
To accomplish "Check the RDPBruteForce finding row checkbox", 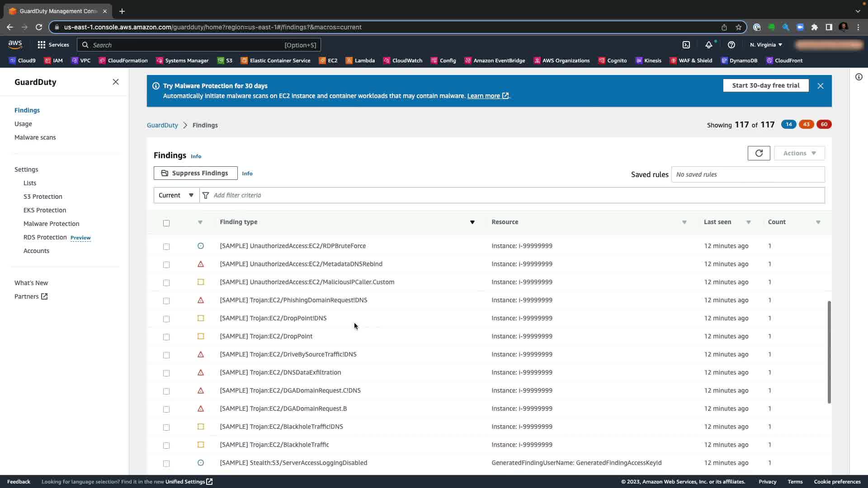I will (166, 246).
